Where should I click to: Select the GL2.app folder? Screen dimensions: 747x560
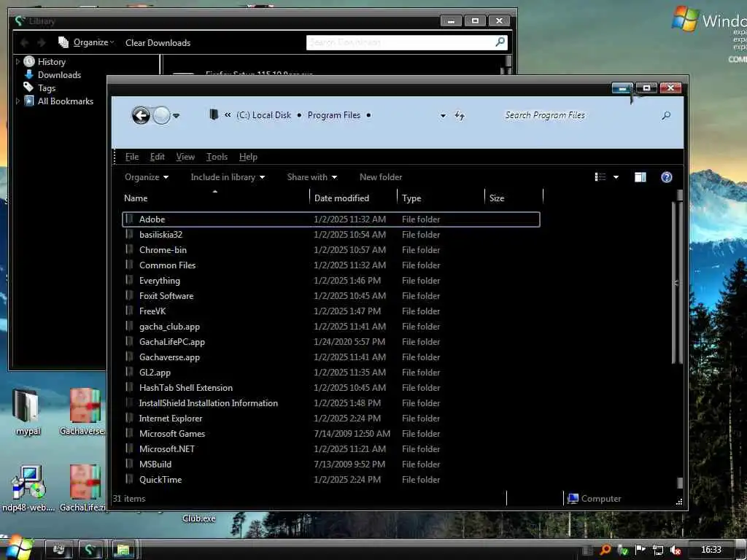(331, 373)
